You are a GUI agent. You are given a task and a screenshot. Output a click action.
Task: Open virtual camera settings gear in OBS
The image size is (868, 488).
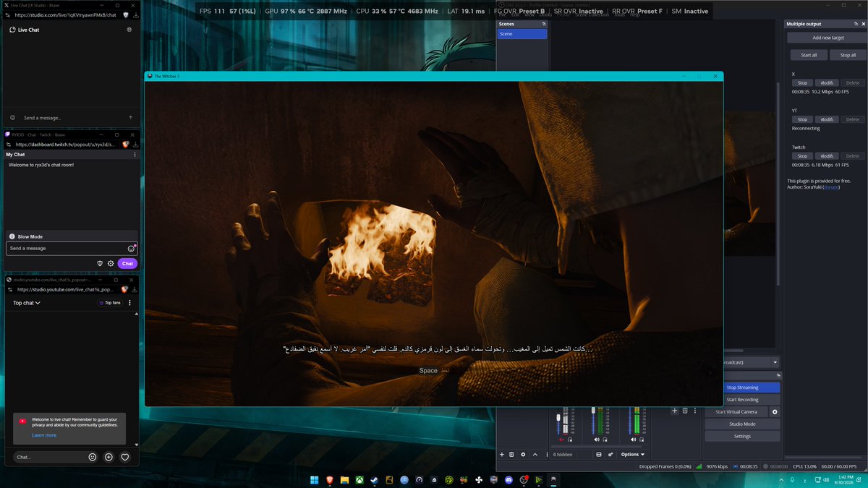click(x=775, y=412)
